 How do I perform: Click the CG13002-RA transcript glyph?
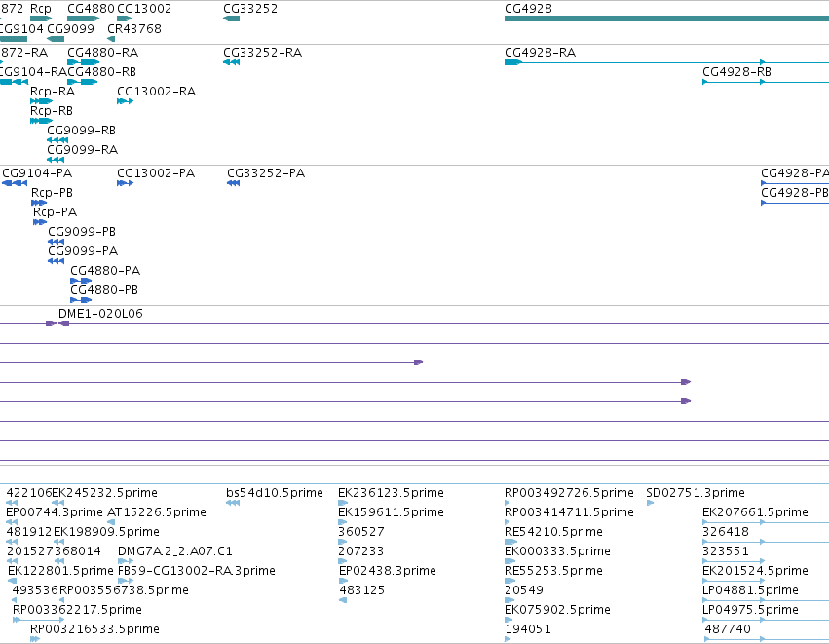(125, 101)
